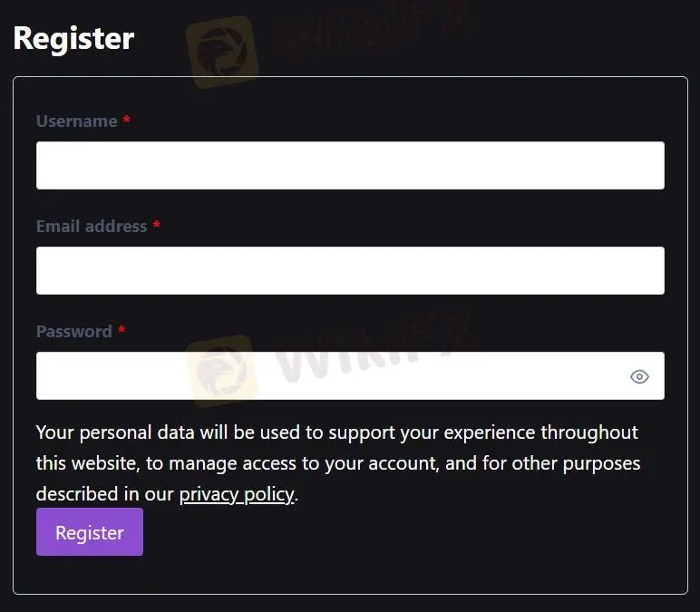The height and width of the screenshot is (612, 700).
Task: Click the Email address label
Action: [x=92, y=227]
